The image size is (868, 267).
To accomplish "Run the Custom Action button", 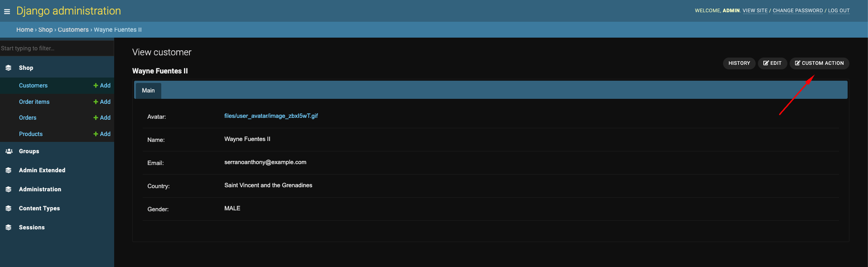I will point(819,63).
